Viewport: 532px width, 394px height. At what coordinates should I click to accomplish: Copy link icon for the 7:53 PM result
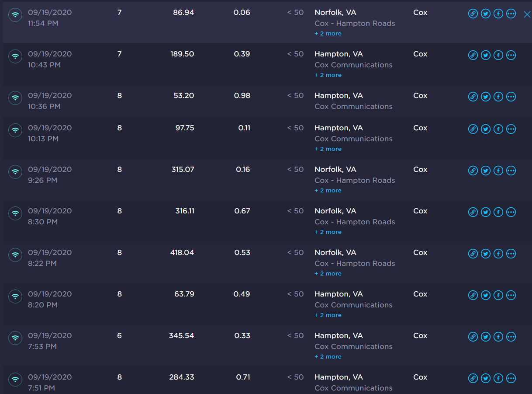pos(473,337)
